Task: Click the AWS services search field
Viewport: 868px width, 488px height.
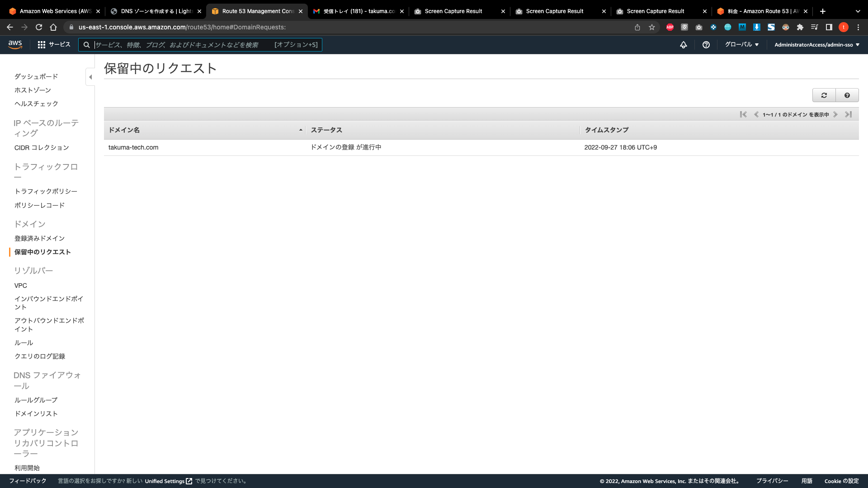Action: (x=181, y=45)
